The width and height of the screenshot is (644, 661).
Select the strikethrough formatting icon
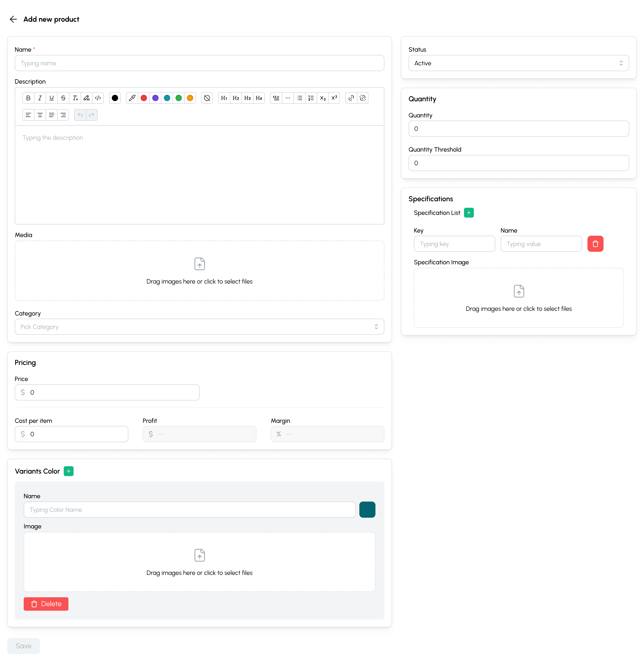(x=63, y=98)
